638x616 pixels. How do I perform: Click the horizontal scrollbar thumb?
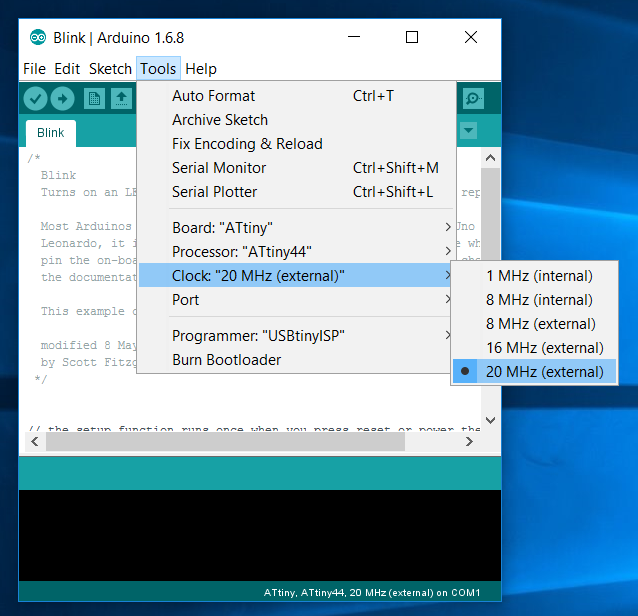point(225,442)
